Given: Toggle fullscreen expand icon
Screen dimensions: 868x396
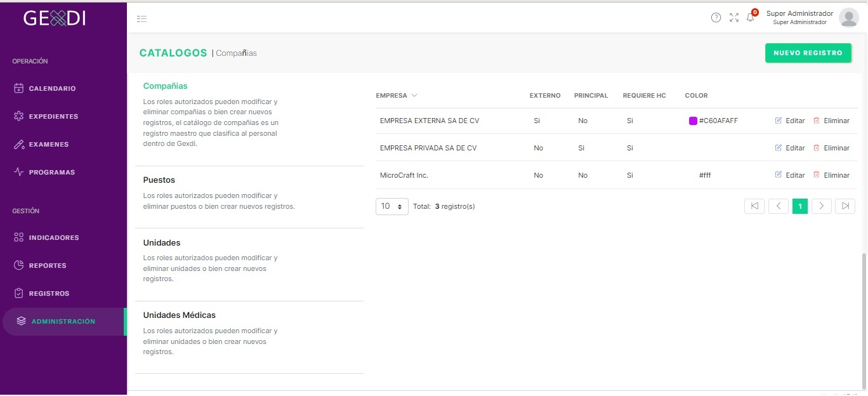Looking at the screenshot, I should click(734, 18).
